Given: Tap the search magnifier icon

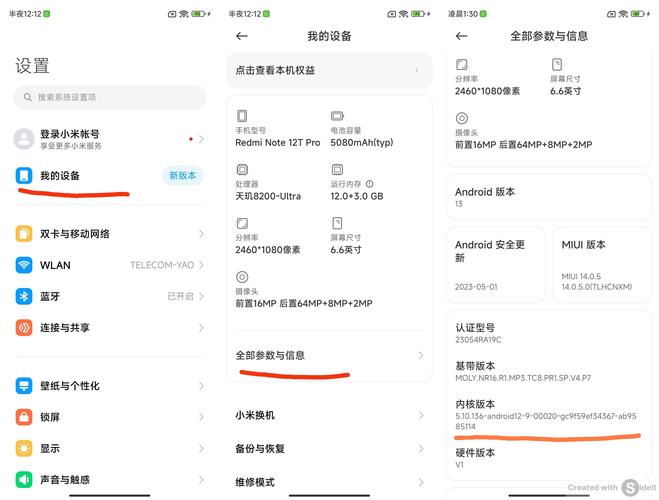Looking at the screenshot, I should pos(28,97).
